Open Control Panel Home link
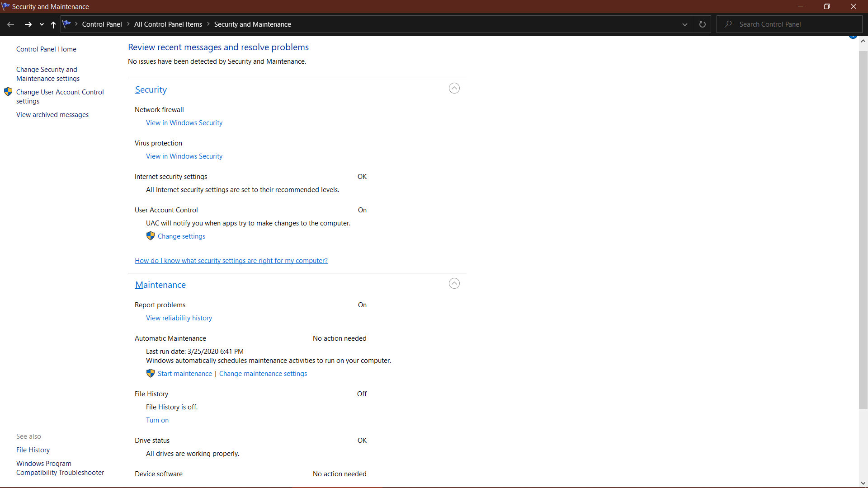The width and height of the screenshot is (868, 488). pyautogui.click(x=46, y=49)
